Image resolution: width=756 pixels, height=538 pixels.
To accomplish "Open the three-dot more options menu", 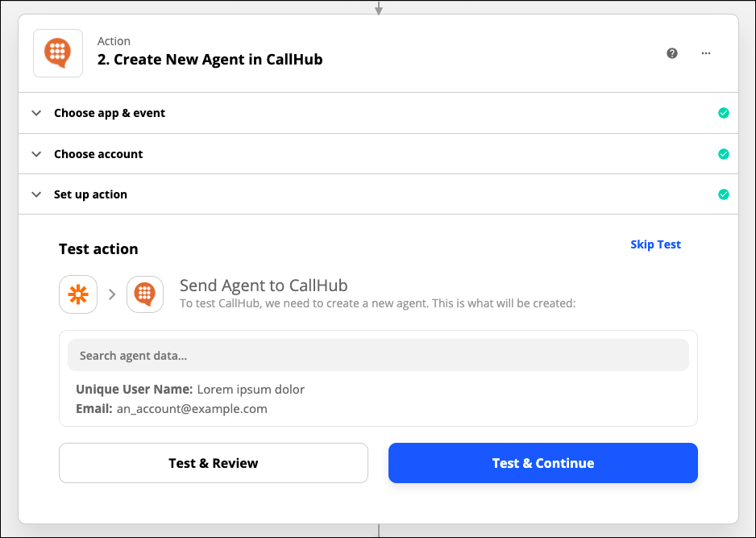I will coord(706,53).
